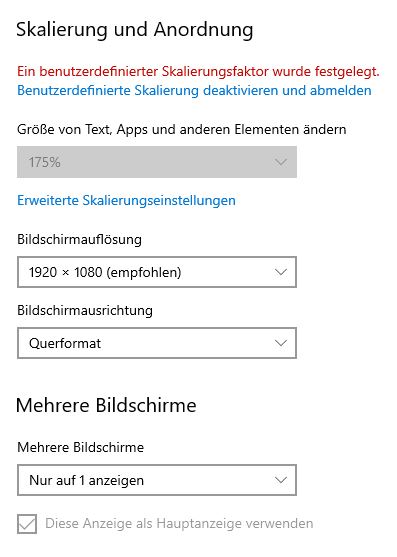Toggle the Hauptanzeige verwenden checkbox
Image resolution: width=397 pixels, height=557 pixels.
click(x=27, y=524)
